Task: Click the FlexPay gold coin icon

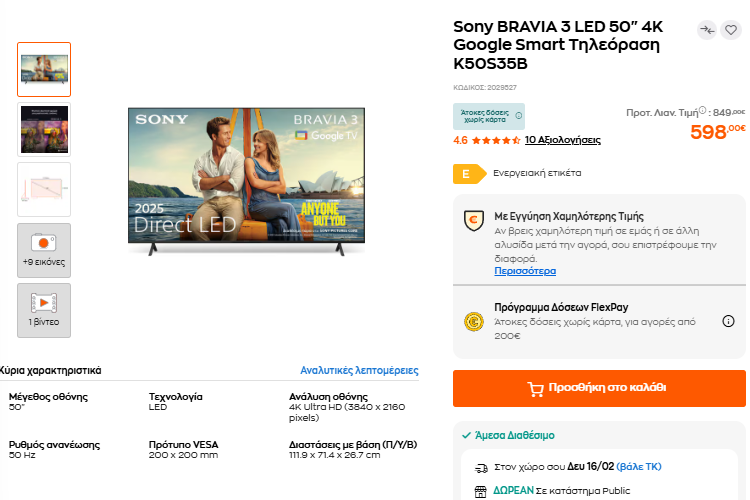Action: click(474, 321)
